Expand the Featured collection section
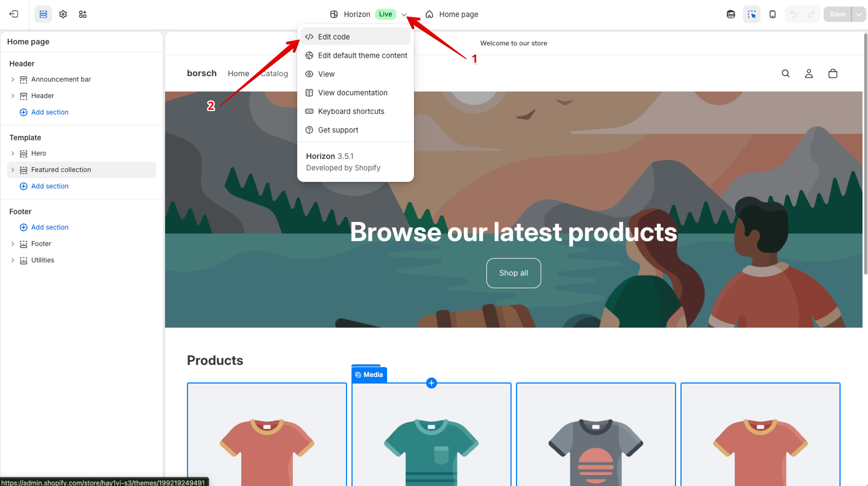 12,170
